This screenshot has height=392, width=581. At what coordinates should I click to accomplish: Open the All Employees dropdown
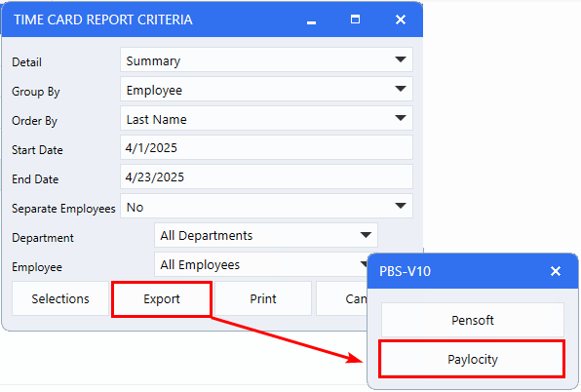[261, 264]
